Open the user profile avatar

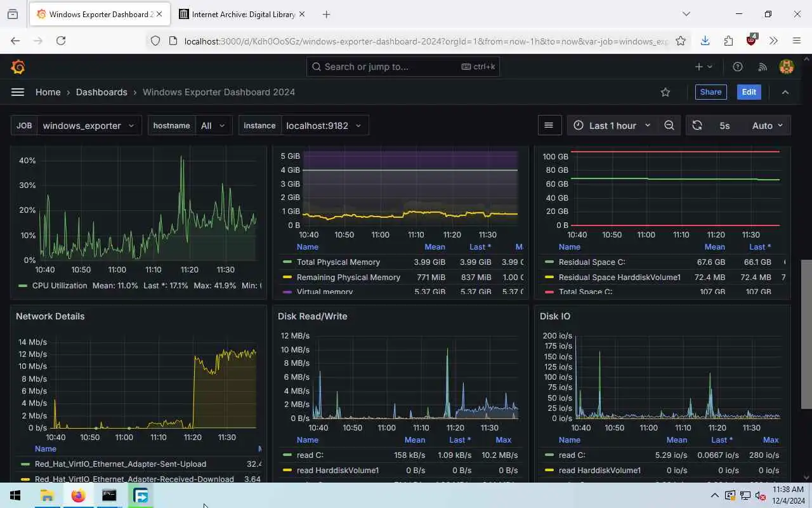787,67
